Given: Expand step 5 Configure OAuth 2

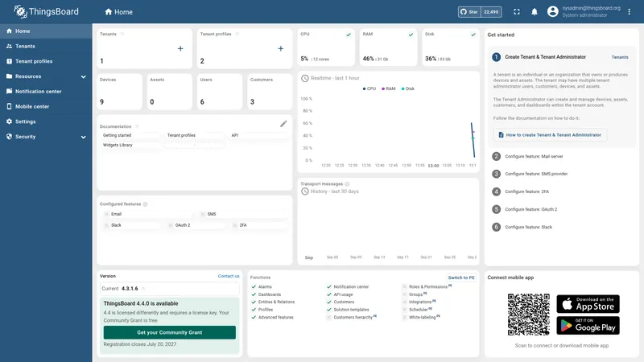Looking at the screenshot, I should [524, 209].
